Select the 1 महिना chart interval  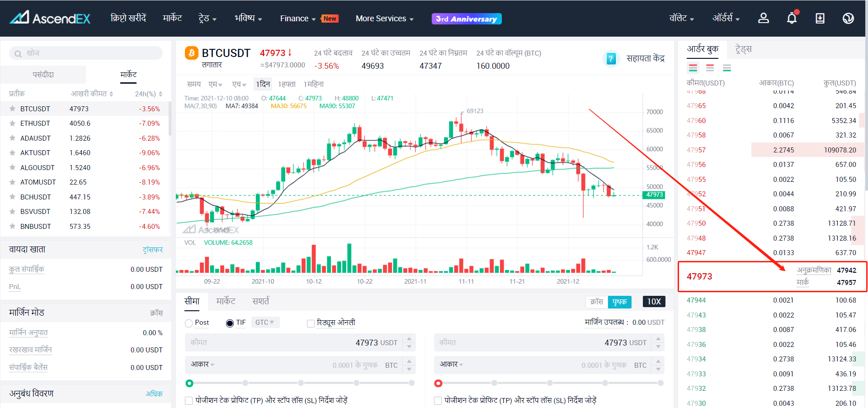[314, 84]
